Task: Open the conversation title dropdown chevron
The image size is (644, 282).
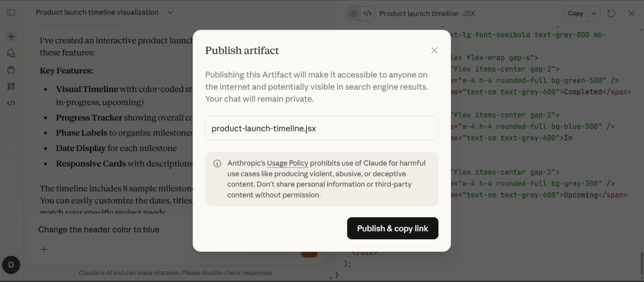Action: pyautogui.click(x=170, y=12)
